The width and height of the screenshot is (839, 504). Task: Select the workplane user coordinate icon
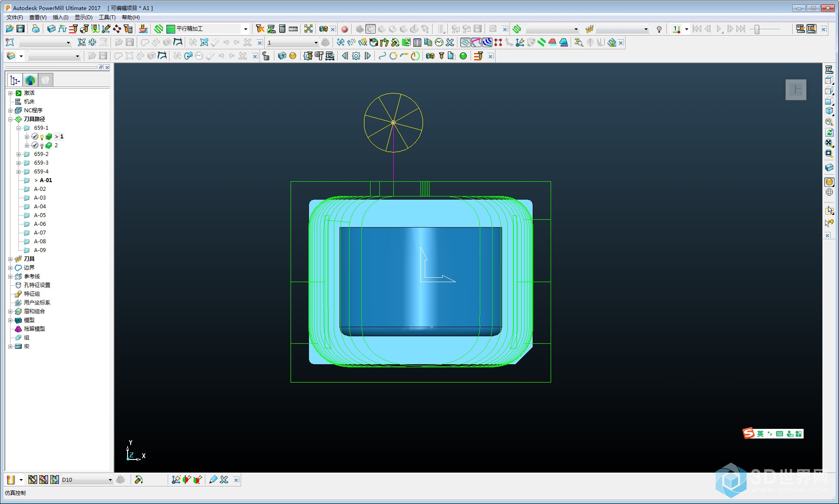click(18, 302)
